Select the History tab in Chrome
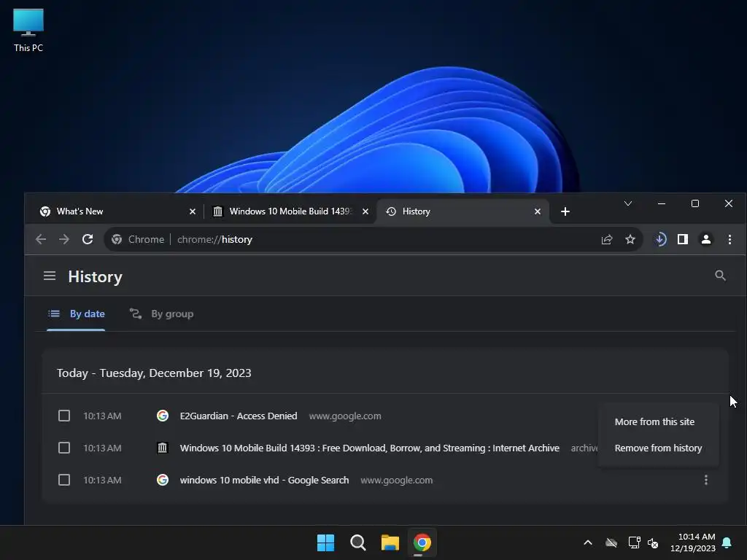Screen dimensions: 747x560 pyautogui.click(x=462, y=211)
